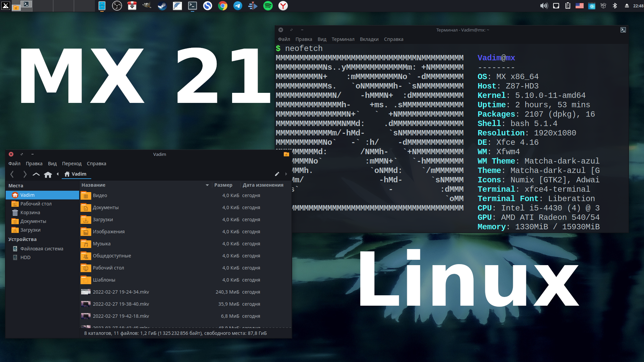
Task: Open the package updater box icon
Action: 603,6
